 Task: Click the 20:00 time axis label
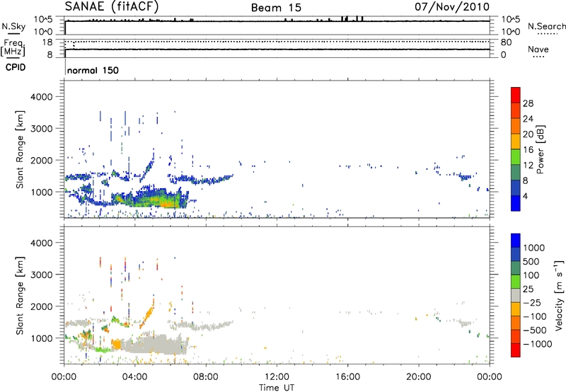[x=418, y=377]
